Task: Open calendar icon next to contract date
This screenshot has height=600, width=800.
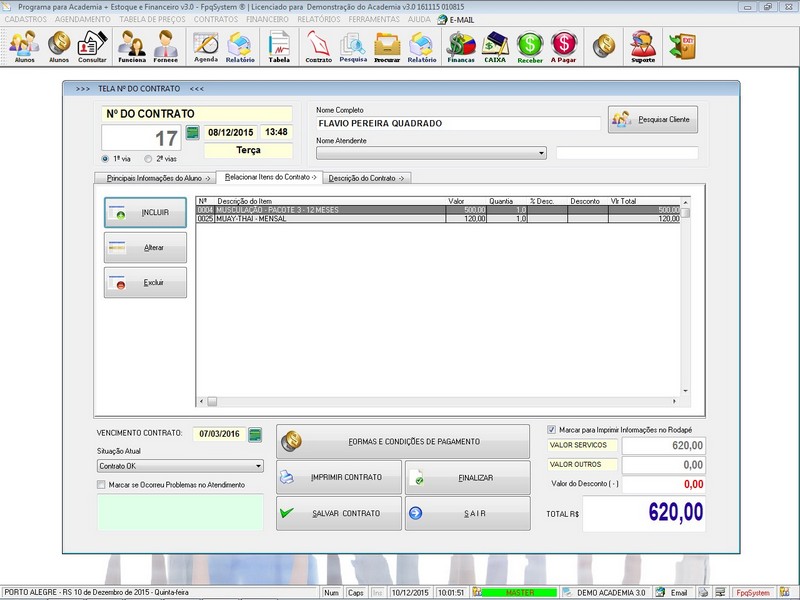Action: (192, 133)
